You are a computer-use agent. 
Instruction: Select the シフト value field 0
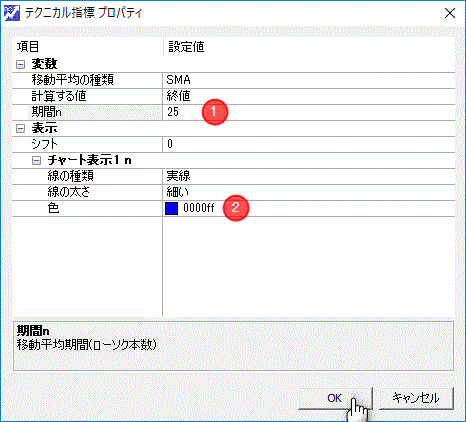coord(309,144)
